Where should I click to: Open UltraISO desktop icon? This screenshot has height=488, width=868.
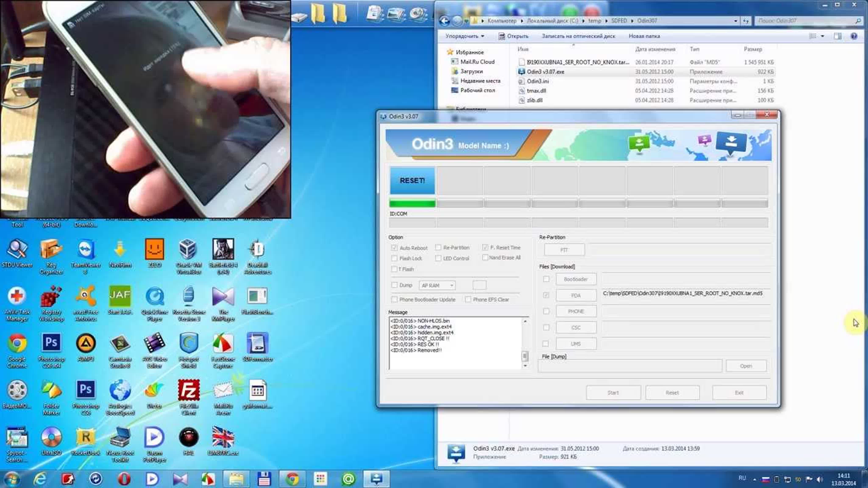coord(51,441)
